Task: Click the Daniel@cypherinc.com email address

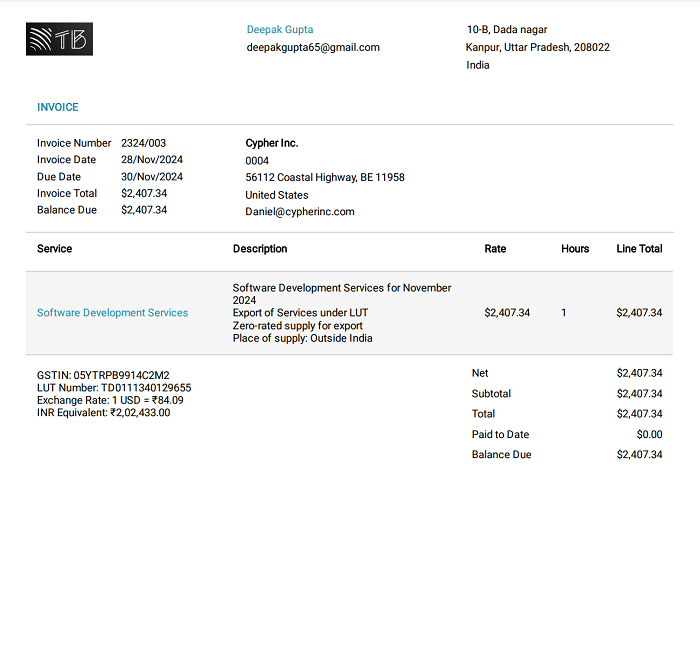Action: pos(300,212)
